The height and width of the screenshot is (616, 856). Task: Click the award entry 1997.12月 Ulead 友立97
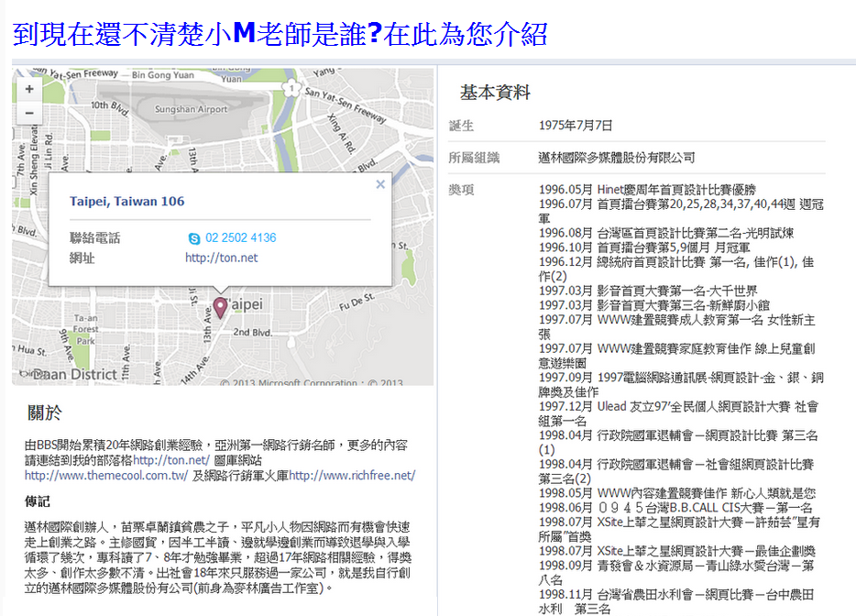(678, 413)
